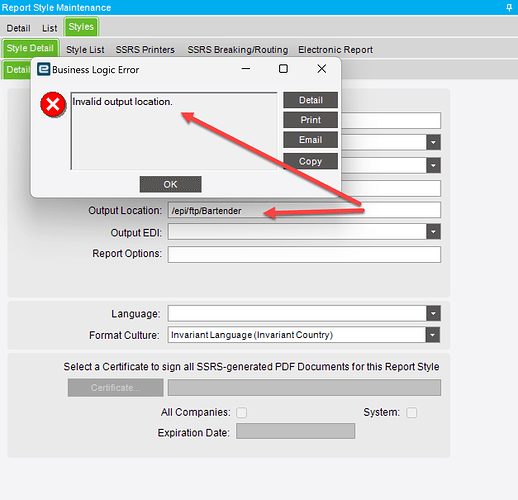Maximize the Business Logic Error dialog
518x500 pixels.
click(283, 69)
